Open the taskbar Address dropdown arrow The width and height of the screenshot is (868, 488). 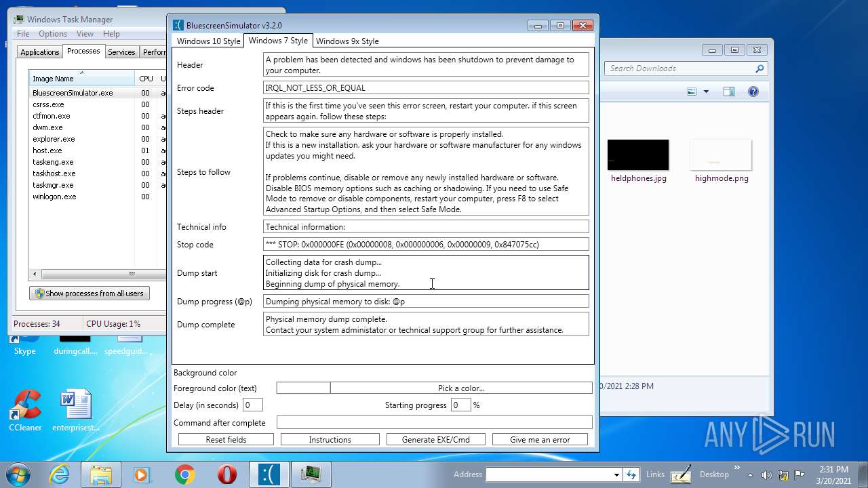pyautogui.click(x=616, y=474)
